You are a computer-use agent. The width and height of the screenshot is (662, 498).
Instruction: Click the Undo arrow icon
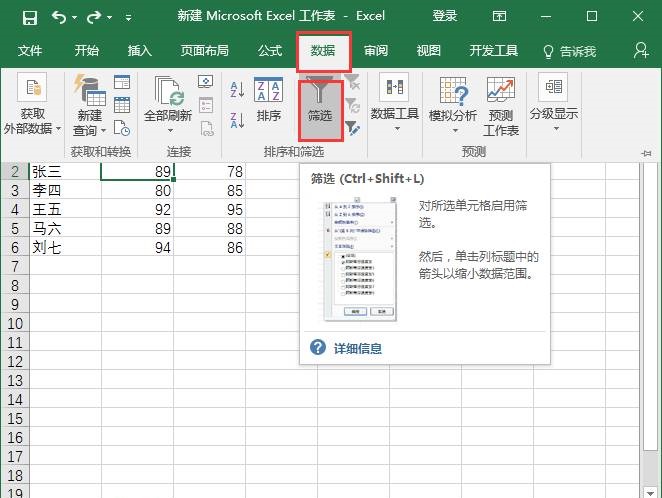(x=59, y=17)
